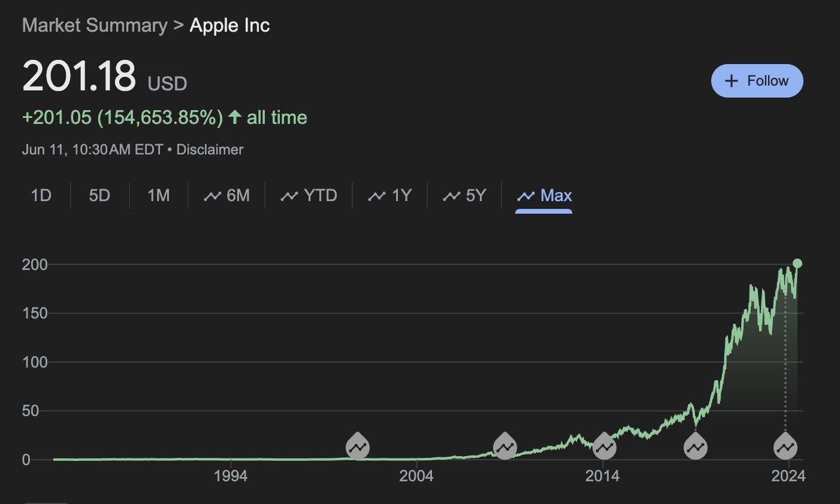Open the Market Summary breadcrumb link

click(95, 26)
